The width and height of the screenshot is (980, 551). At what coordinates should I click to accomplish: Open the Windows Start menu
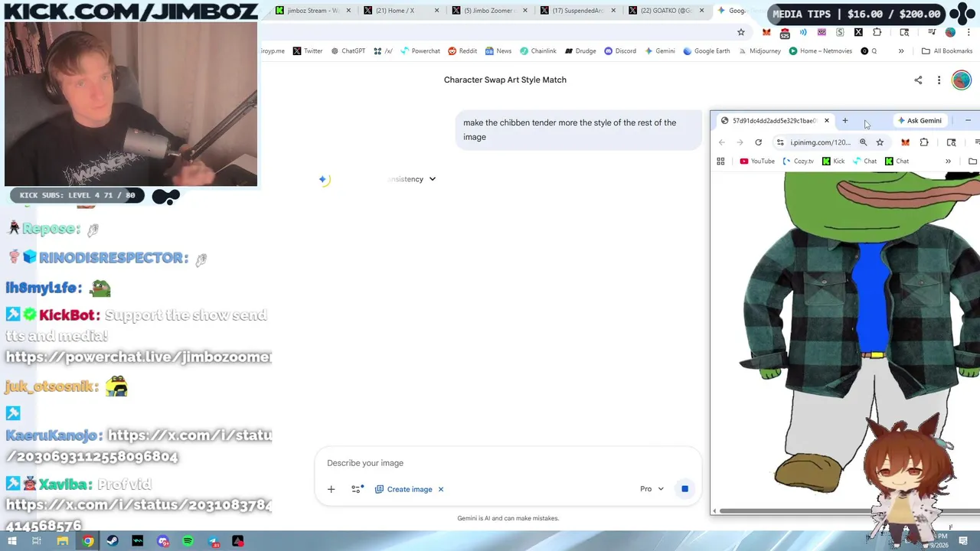(11, 541)
